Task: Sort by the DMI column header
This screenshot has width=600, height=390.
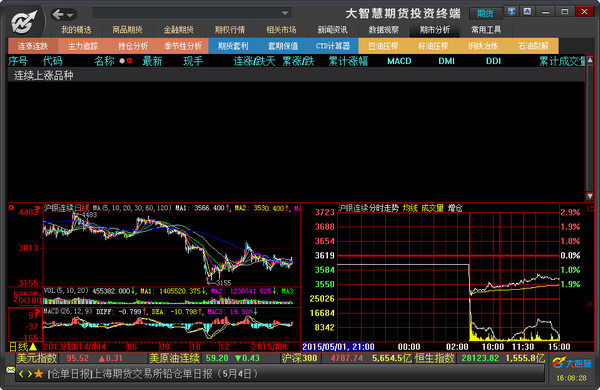Action: pos(446,61)
